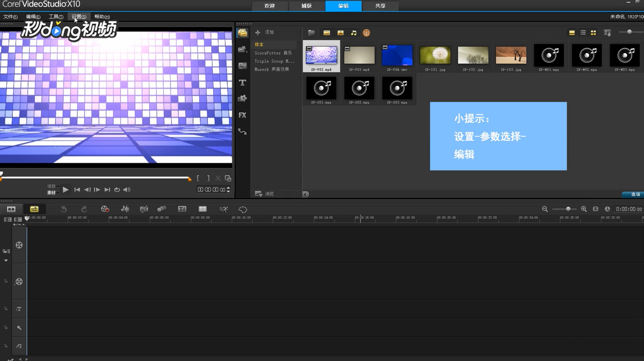The width and height of the screenshot is (644, 361).
Task: Click the Mark-out bracket button
Action: click(x=208, y=178)
